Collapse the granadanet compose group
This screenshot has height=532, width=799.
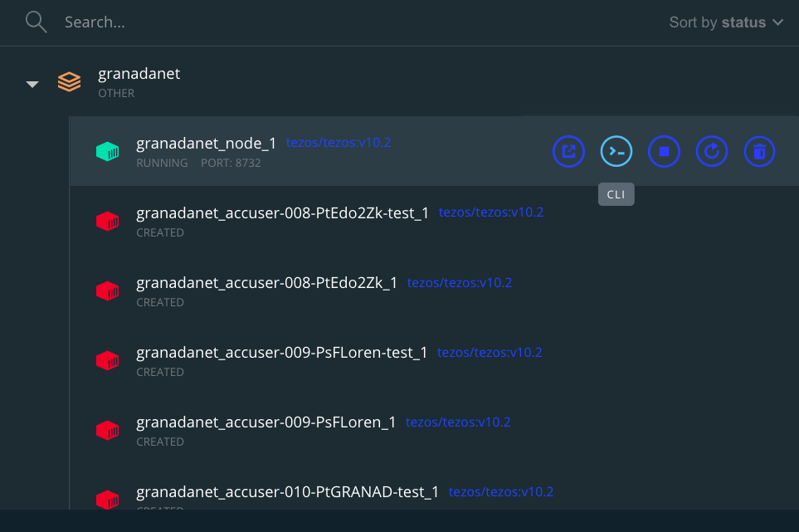pyautogui.click(x=32, y=84)
